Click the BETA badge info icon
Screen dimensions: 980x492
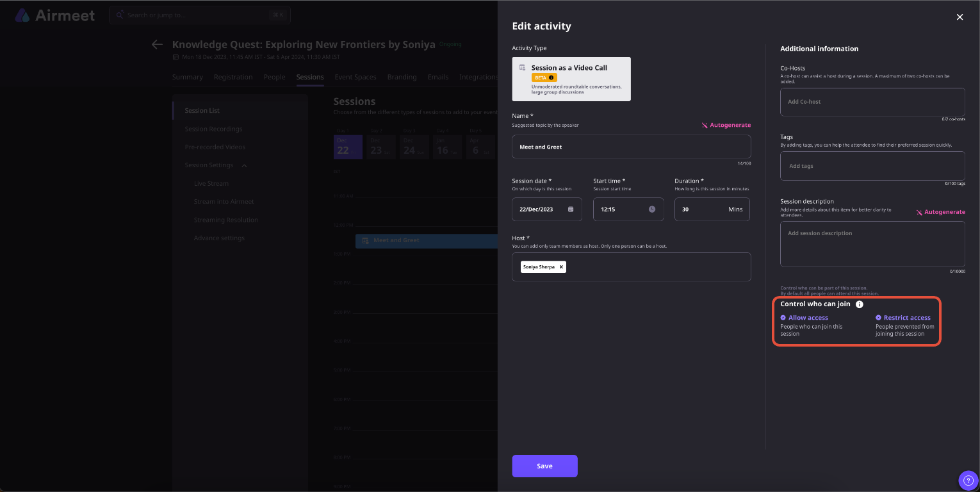click(x=551, y=78)
